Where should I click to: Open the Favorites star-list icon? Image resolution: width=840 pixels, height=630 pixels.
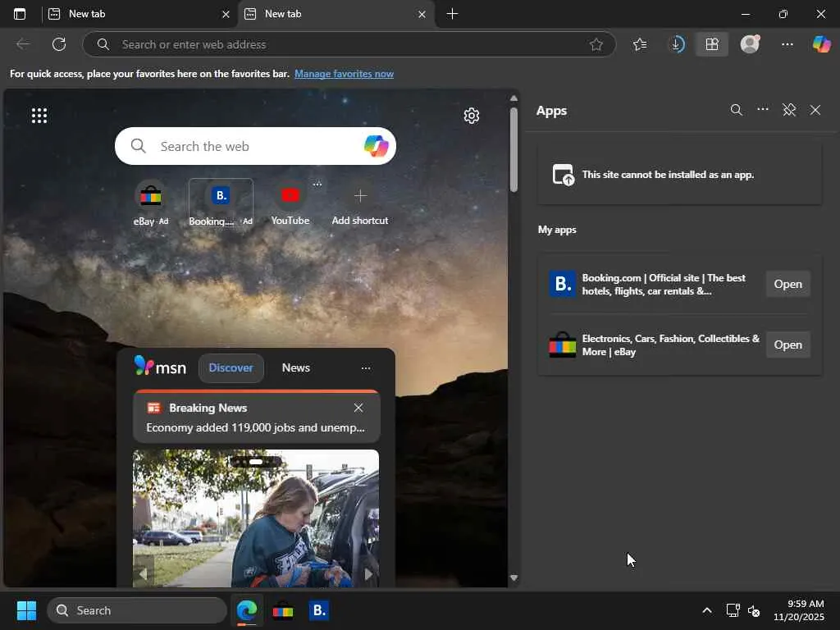coord(640,44)
